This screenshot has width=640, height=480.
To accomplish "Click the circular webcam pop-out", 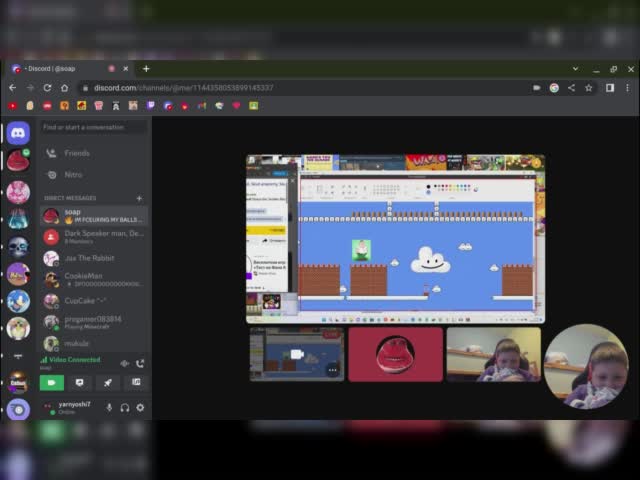I will tap(587, 367).
